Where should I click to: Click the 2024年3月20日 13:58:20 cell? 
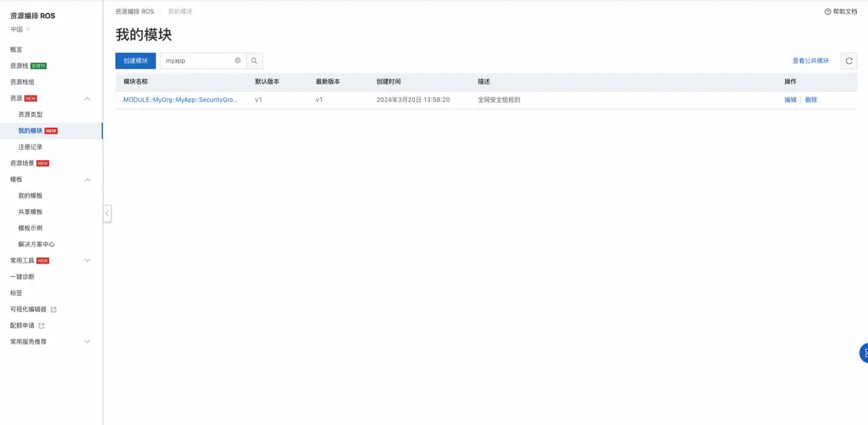coord(413,101)
